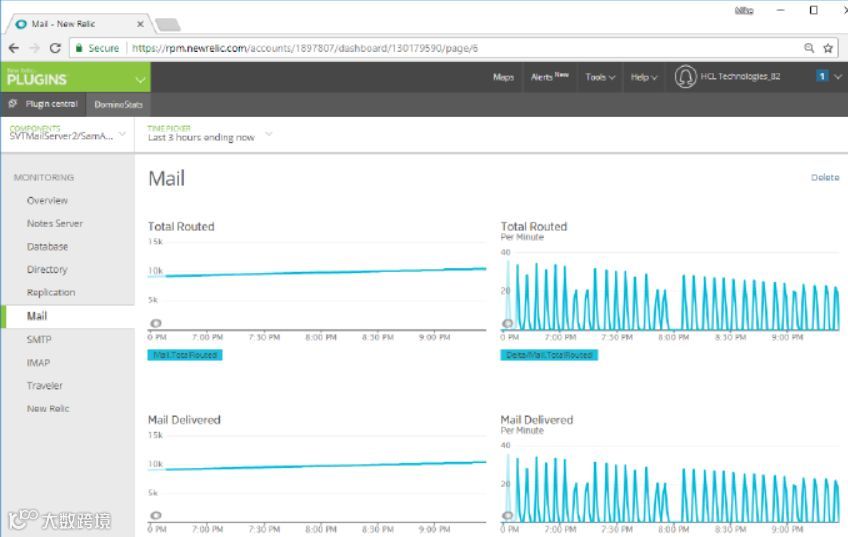Click the Mail Delivered chart time marker circle
This screenshot has width=848, height=537.
coord(156,515)
